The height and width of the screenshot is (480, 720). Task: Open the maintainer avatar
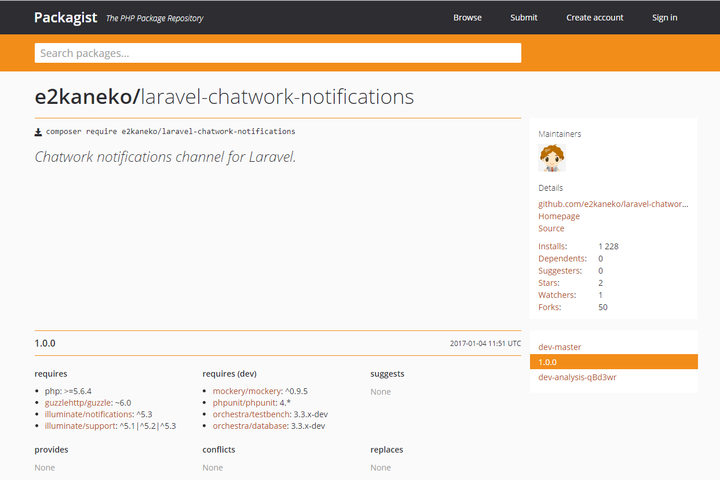pyautogui.click(x=552, y=158)
